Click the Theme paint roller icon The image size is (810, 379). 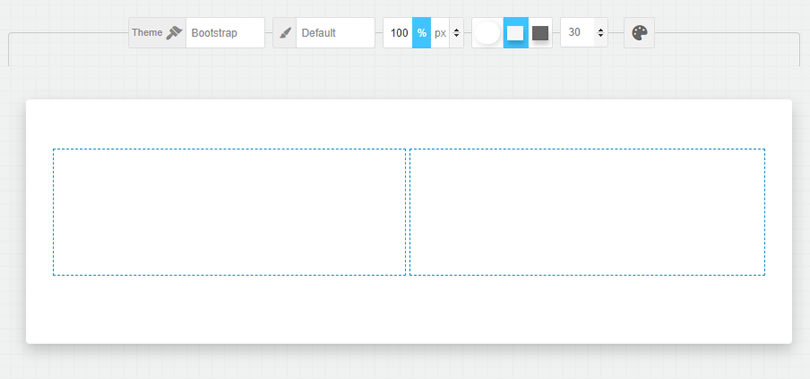pos(174,33)
